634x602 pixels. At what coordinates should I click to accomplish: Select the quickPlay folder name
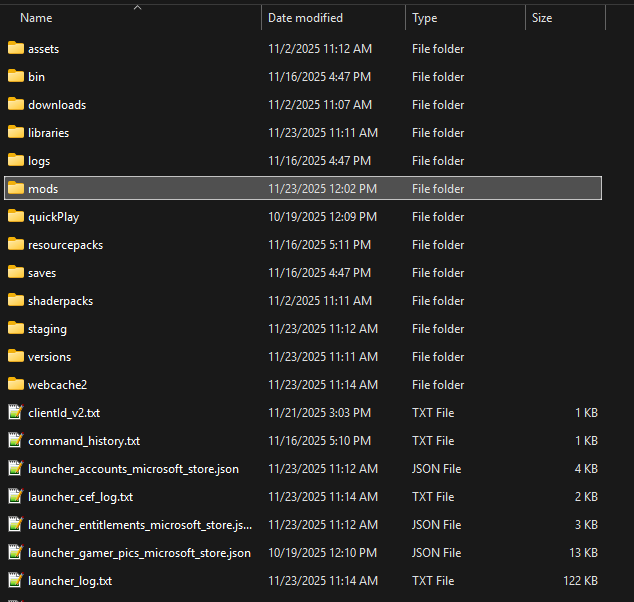coord(54,217)
